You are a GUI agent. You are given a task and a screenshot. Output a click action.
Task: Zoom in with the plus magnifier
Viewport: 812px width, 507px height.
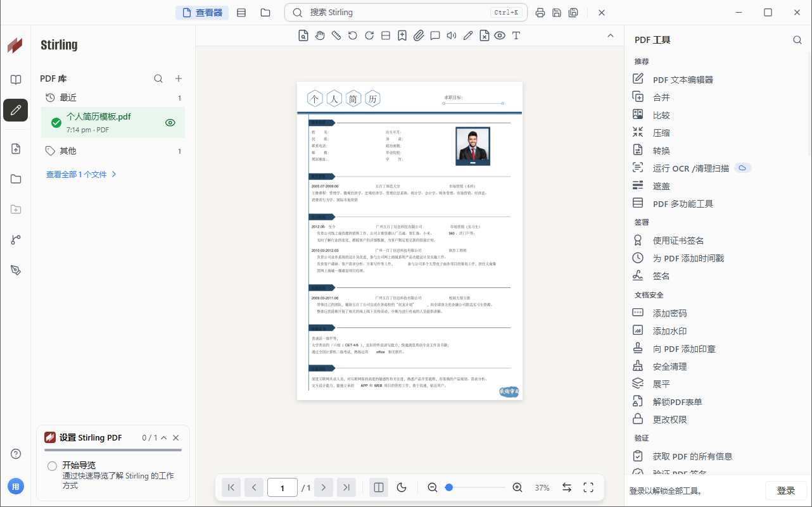[x=517, y=487]
